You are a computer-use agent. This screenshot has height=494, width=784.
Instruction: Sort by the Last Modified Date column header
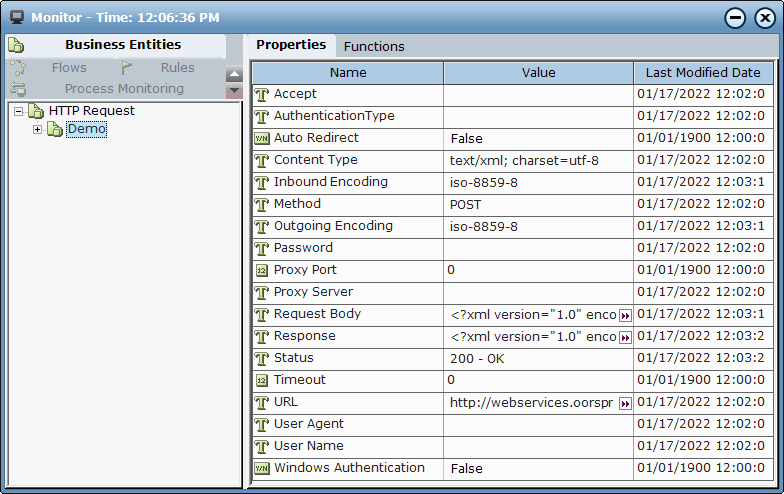point(703,73)
